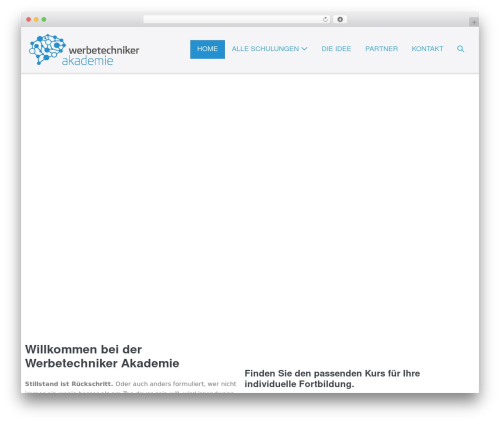The width and height of the screenshot is (500, 423).
Task: Expand the ALLE SCHULUNGEN dropdown menu
Action: pos(269,49)
